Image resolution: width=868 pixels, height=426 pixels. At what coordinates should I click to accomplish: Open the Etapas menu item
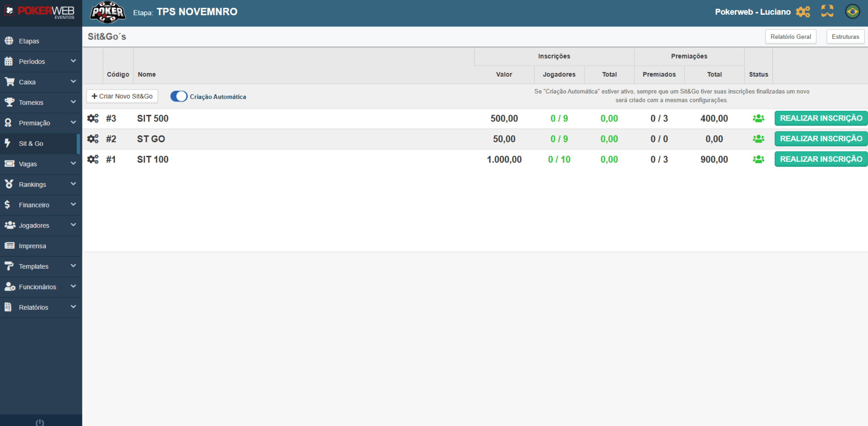click(29, 41)
